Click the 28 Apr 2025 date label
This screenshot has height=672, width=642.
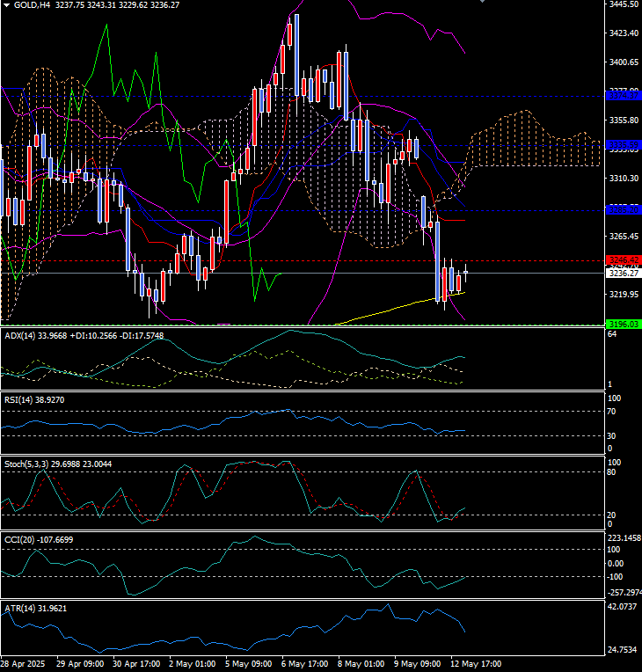(x=22, y=664)
